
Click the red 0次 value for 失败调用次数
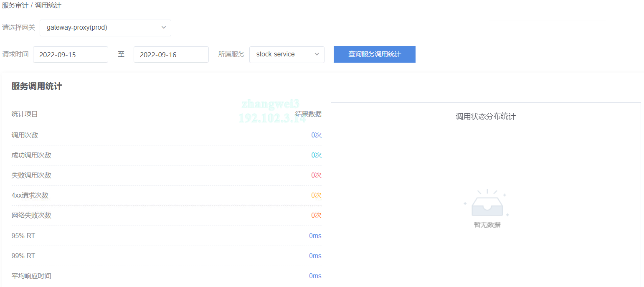(316, 175)
